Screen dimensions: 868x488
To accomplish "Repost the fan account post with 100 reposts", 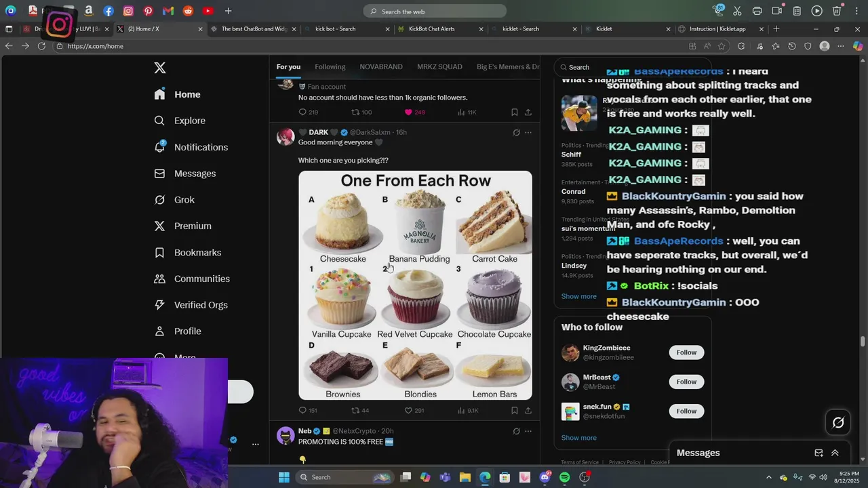I will pos(361,112).
